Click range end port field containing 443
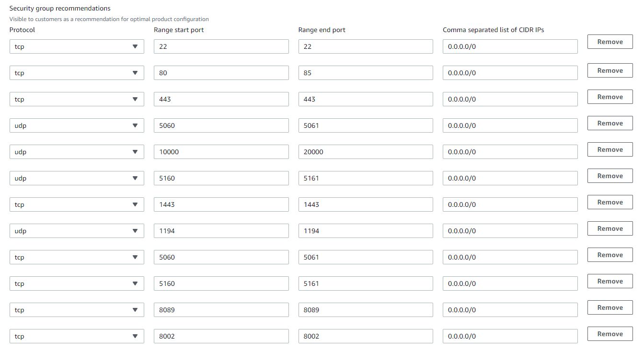Screen dimensions: 644x351 point(365,99)
